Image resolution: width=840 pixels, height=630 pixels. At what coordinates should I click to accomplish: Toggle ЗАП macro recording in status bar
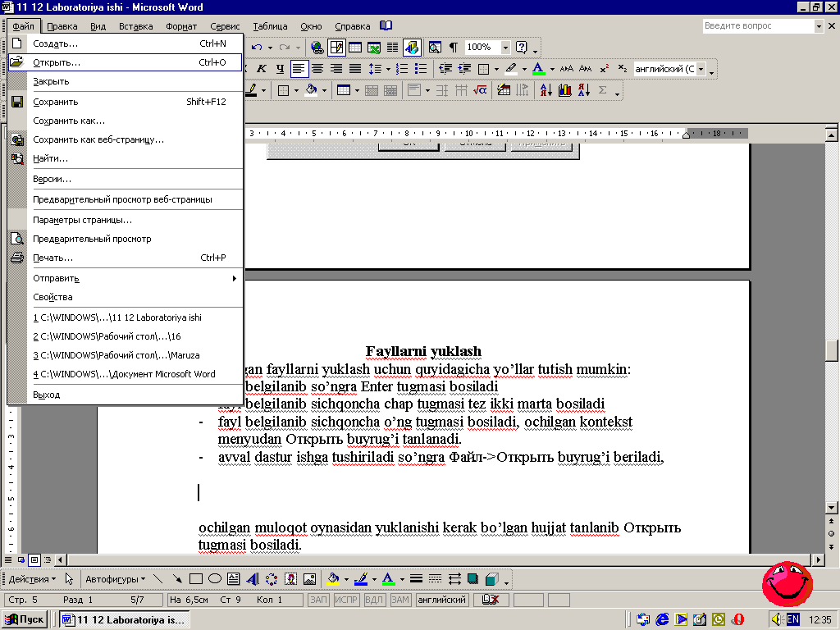tap(318, 600)
